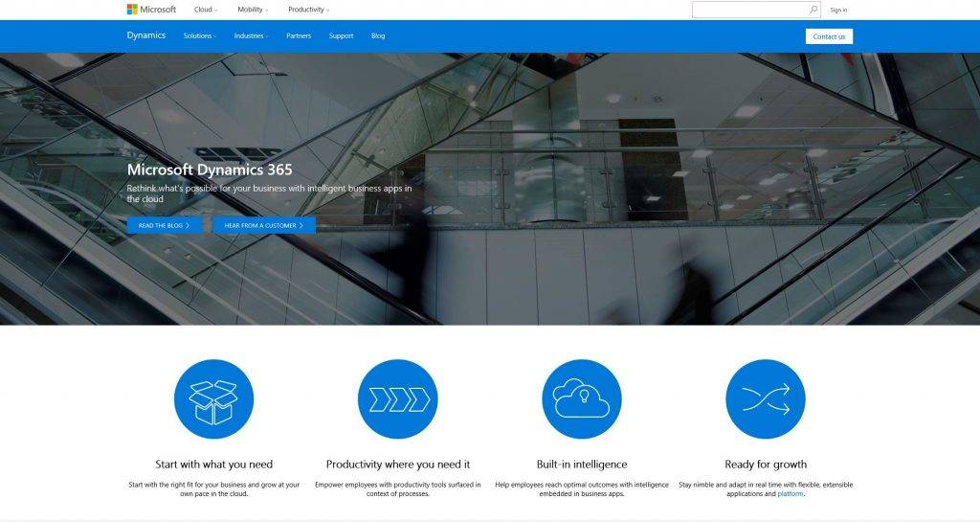
Task: Open the Blog menu item
Action: (378, 35)
